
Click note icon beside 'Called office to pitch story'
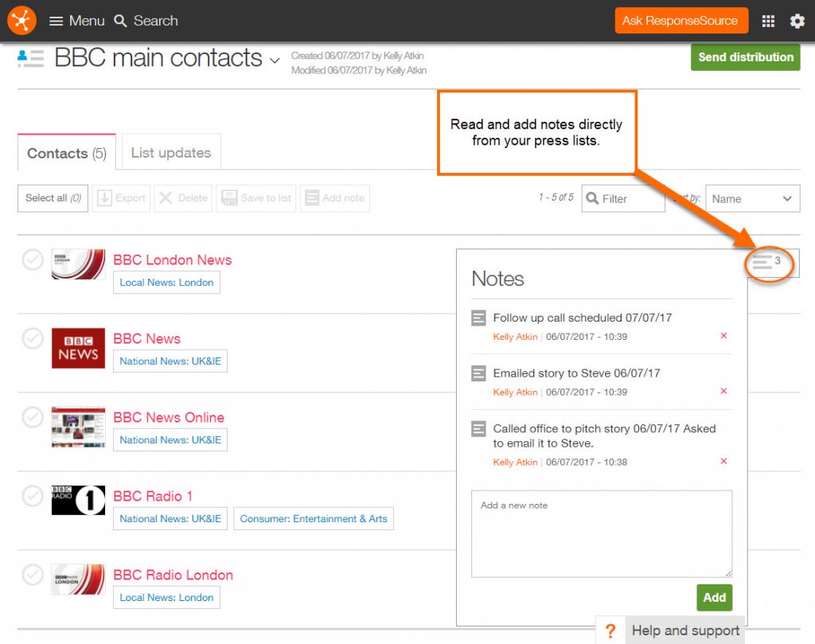(478, 429)
